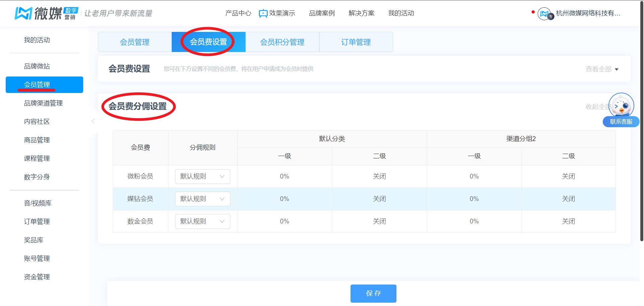Image resolution: width=644 pixels, height=306 pixels.
Task: Expand the 查看全部 dropdown
Action: tap(602, 69)
